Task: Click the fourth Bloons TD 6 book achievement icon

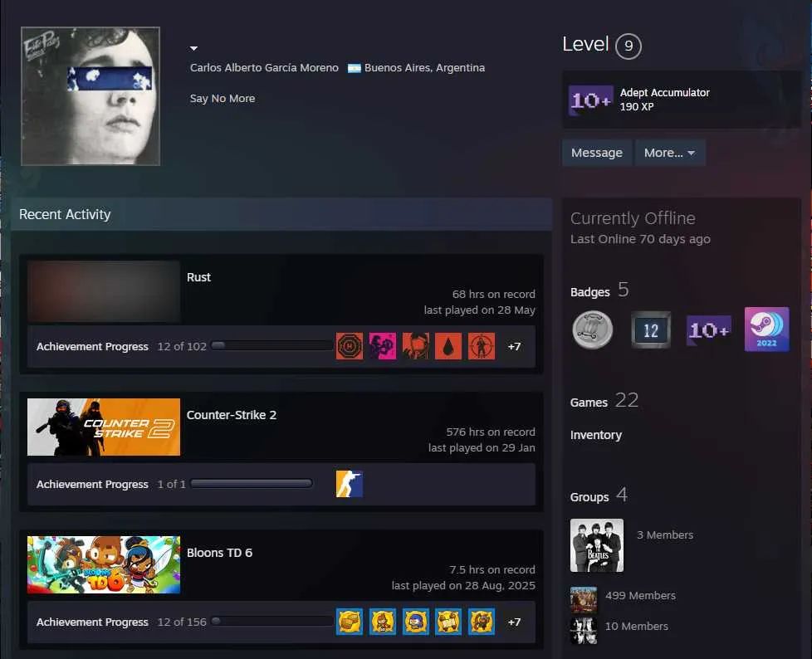Action: 448,622
